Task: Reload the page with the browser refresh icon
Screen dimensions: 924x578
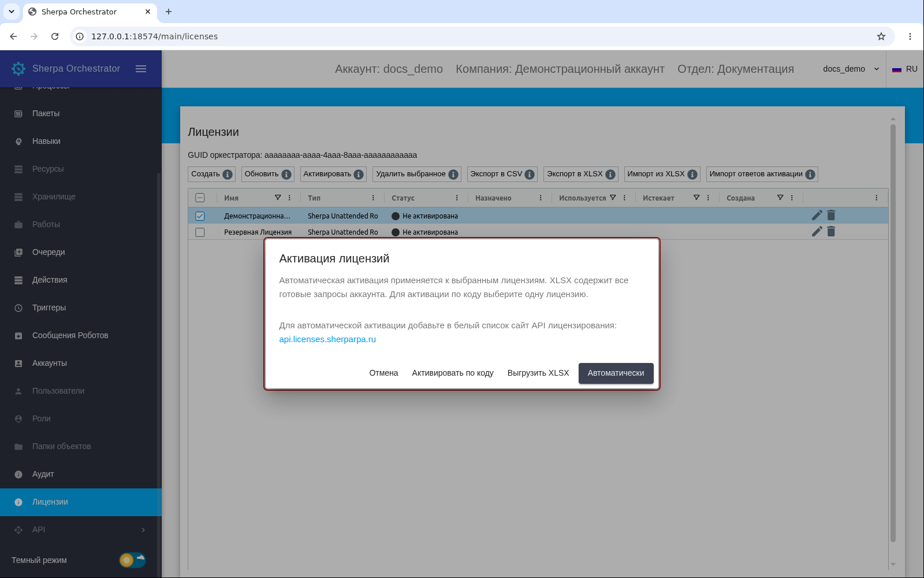Action: [x=55, y=36]
